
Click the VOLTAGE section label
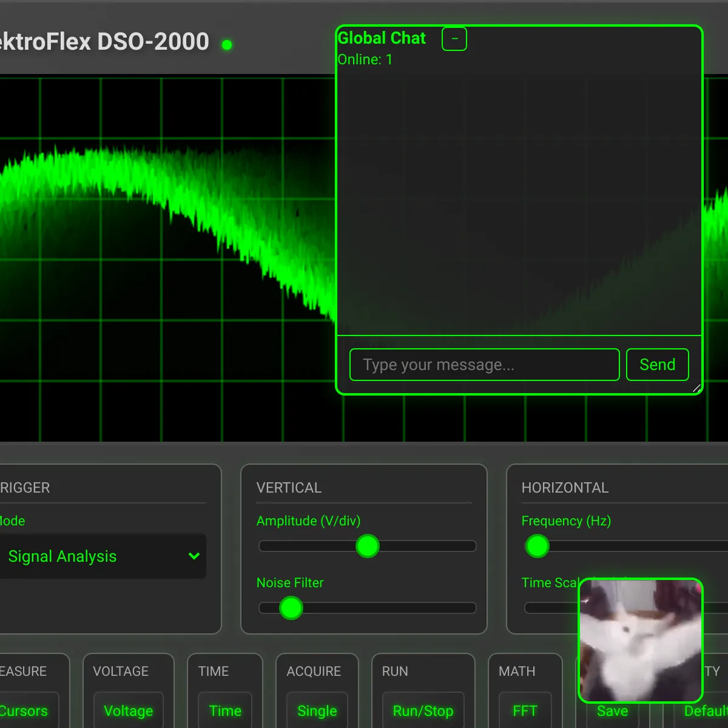[x=121, y=671]
